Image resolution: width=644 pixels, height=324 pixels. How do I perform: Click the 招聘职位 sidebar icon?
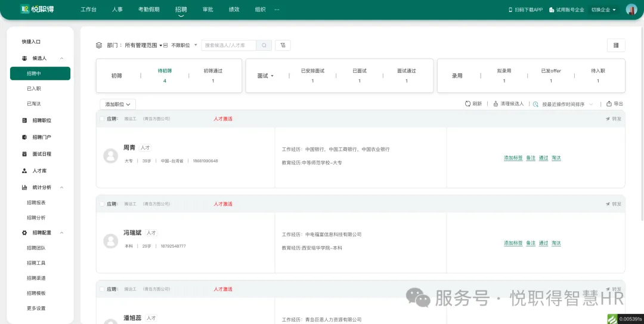click(x=24, y=121)
